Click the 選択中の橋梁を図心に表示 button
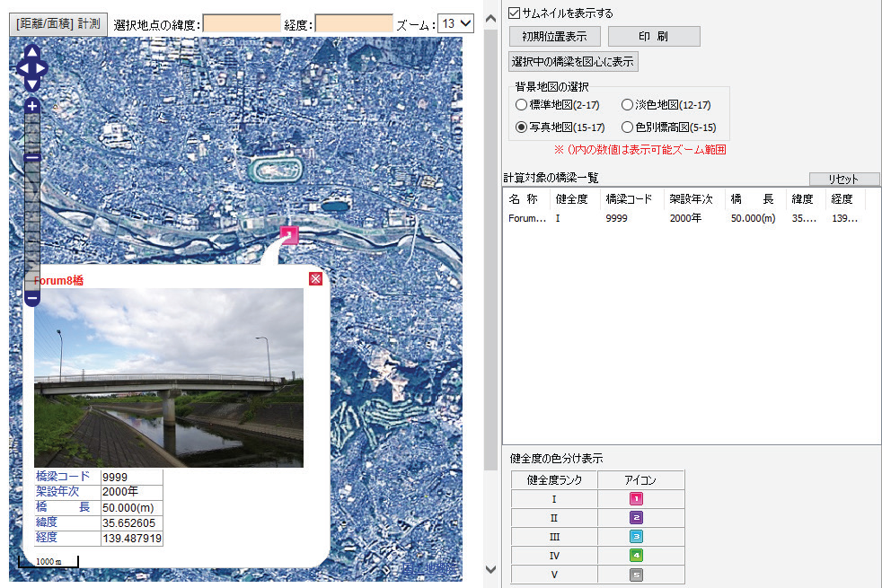The height and width of the screenshot is (588, 882). click(x=573, y=61)
